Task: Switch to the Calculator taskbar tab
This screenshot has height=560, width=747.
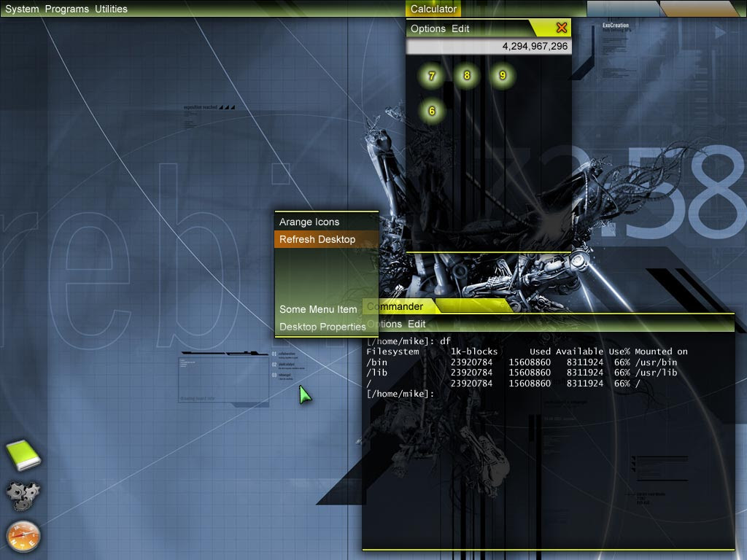Action: 433,8
